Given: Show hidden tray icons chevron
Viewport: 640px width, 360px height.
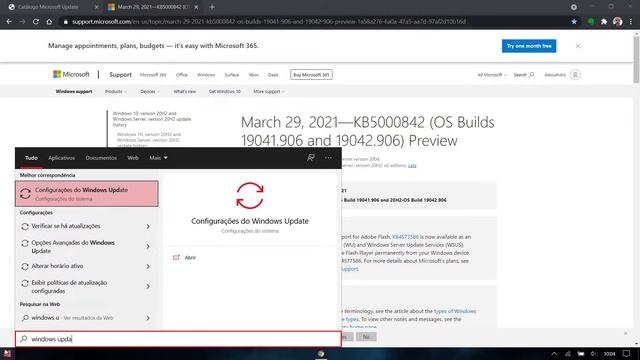Looking at the screenshot, I should coord(554,354).
